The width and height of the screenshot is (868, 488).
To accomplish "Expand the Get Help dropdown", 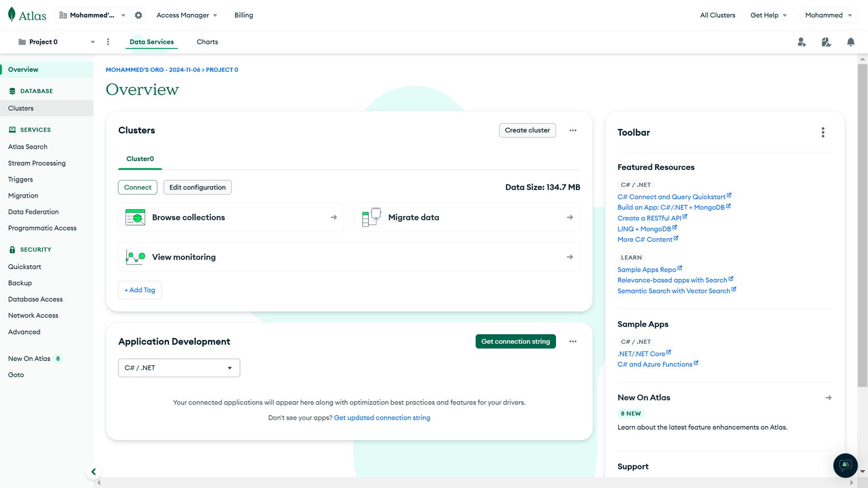I will point(768,15).
